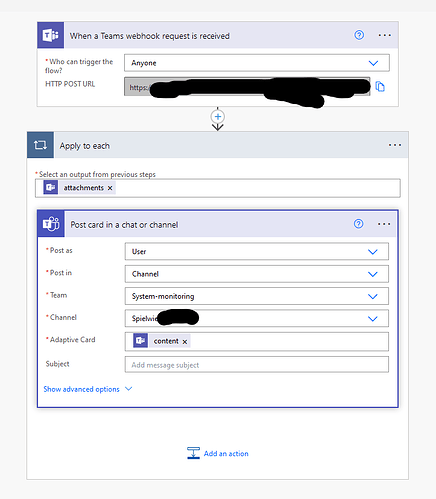436x499 pixels.
Task: Expand the Post as dropdown
Action: (x=257, y=251)
